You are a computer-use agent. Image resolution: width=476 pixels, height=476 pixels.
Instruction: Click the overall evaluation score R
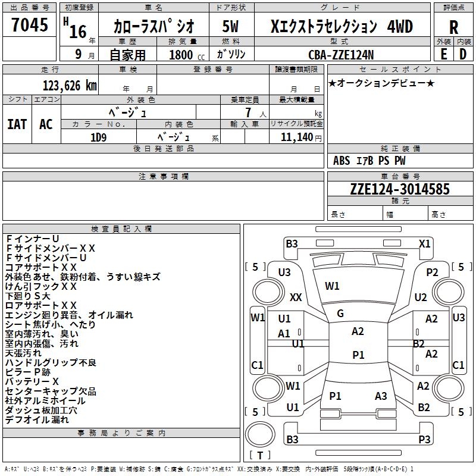click(x=453, y=27)
